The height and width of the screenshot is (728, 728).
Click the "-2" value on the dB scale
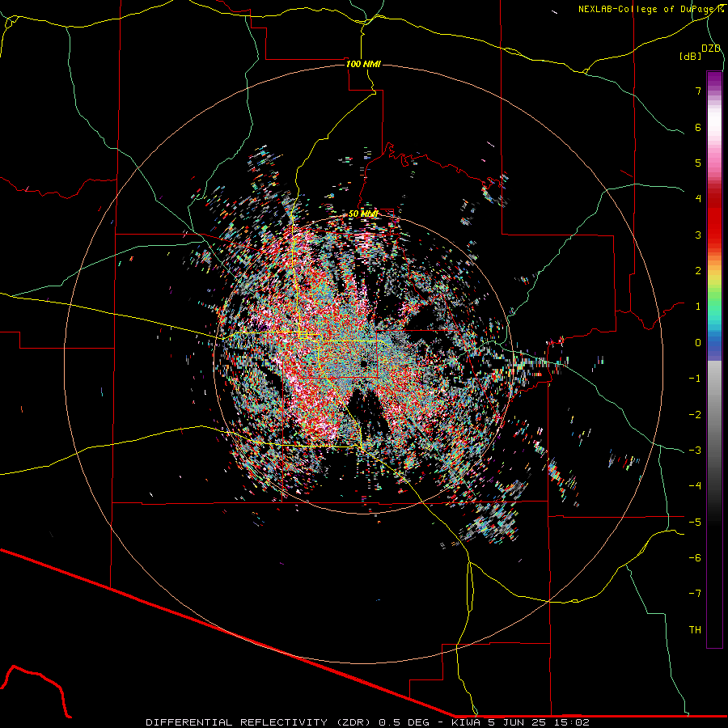coord(695,415)
